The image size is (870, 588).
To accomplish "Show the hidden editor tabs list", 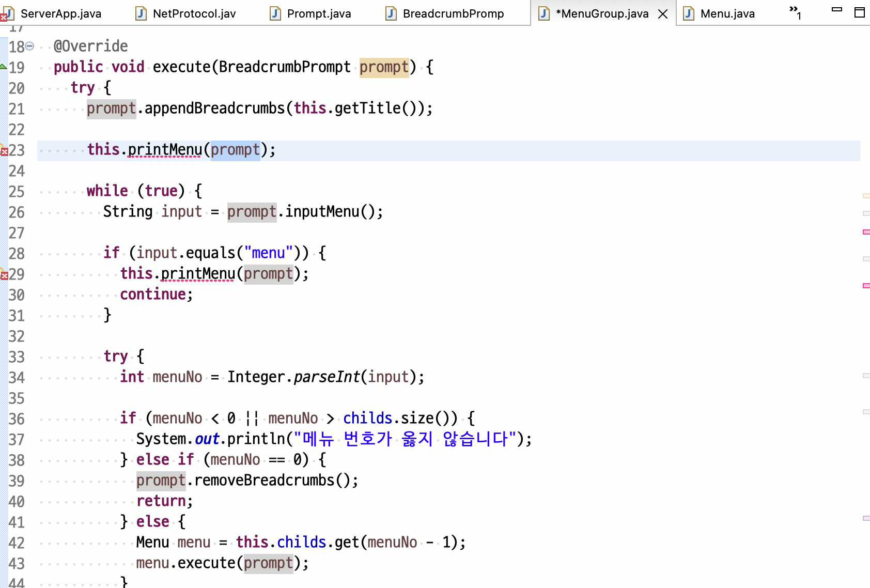I will [795, 12].
